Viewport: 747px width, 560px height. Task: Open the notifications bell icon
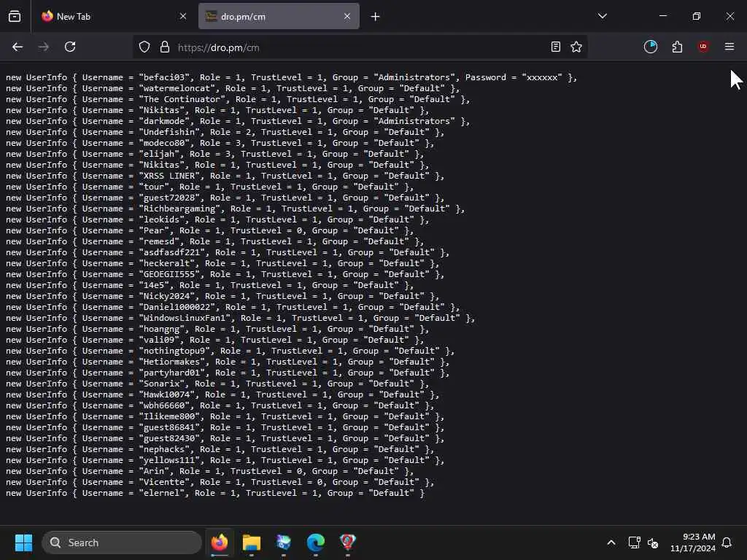coord(727,542)
